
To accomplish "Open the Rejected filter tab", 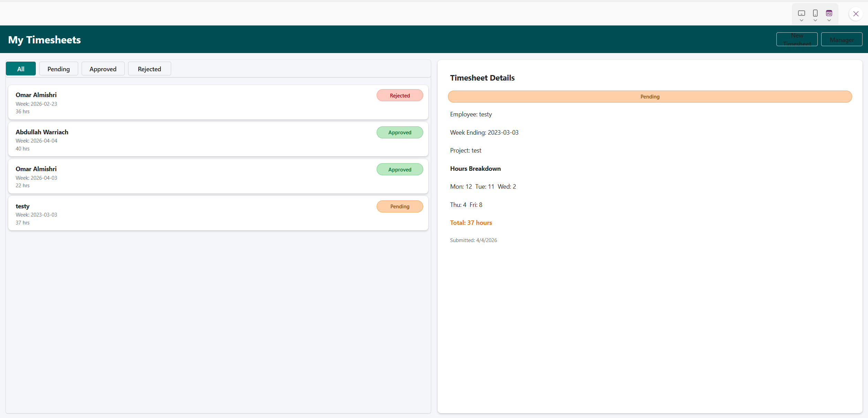I will pyautogui.click(x=149, y=69).
